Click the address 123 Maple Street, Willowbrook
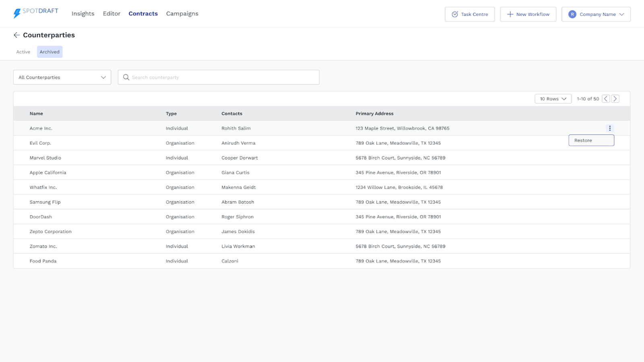This screenshot has height=362, width=644. point(402,128)
